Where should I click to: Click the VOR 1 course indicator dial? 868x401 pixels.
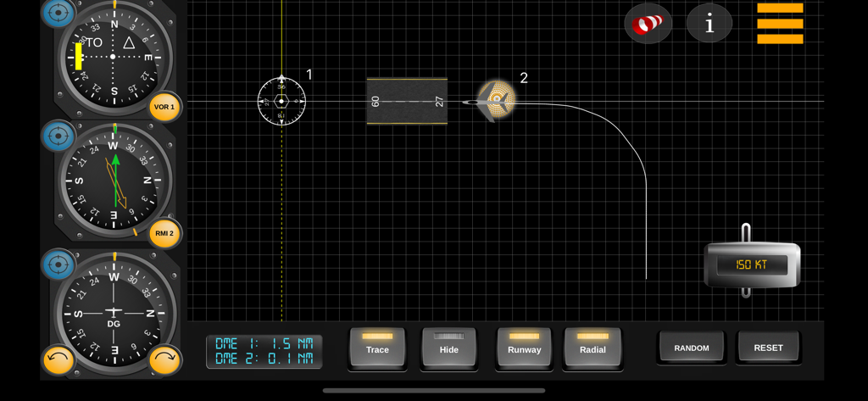pos(114,57)
